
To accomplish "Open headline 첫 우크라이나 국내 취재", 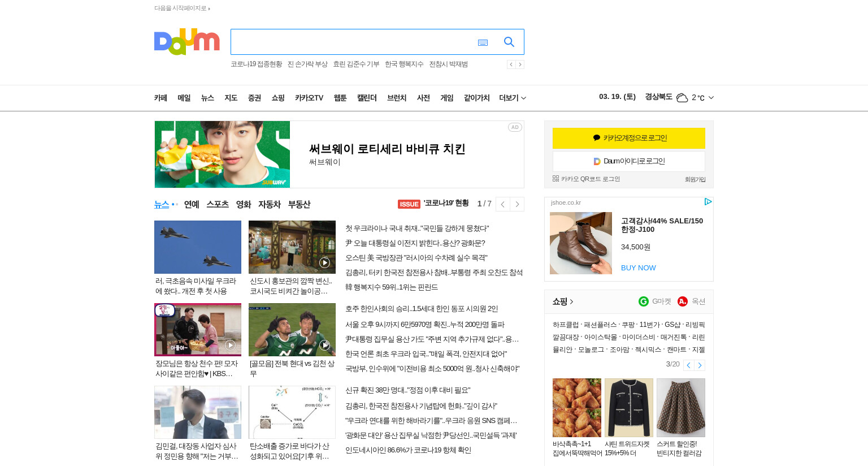I will [x=417, y=228].
